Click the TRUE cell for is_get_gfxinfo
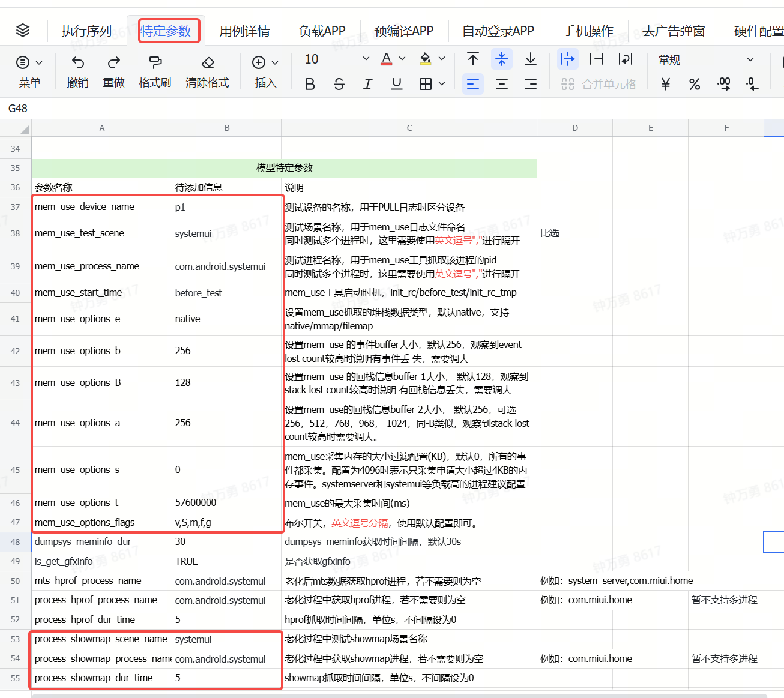 click(226, 561)
